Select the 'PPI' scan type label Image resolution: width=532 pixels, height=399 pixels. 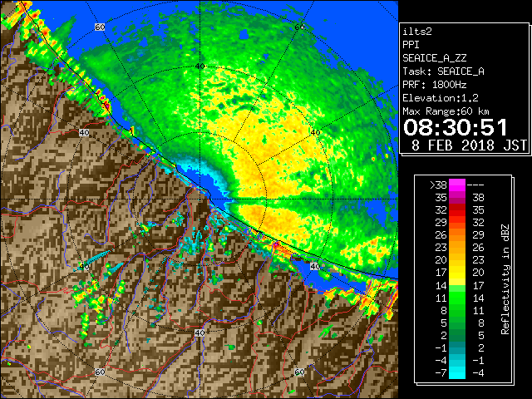click(411, 45)
